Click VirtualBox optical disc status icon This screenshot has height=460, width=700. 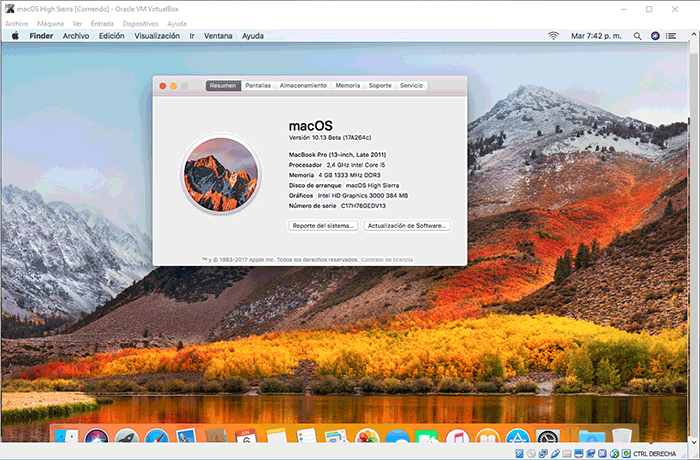click(531, 453)
